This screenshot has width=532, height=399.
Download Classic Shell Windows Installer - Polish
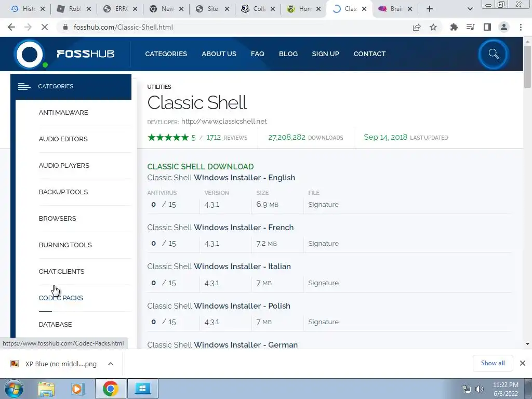[219, 306]
